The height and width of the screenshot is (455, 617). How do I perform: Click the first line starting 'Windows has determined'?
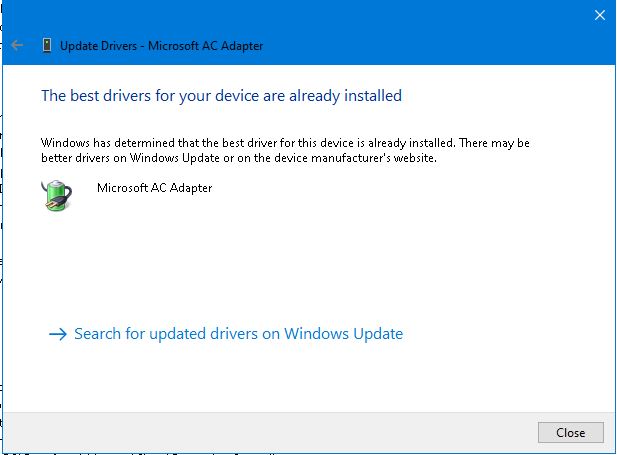pyautogui.click(x=285, y=143)
